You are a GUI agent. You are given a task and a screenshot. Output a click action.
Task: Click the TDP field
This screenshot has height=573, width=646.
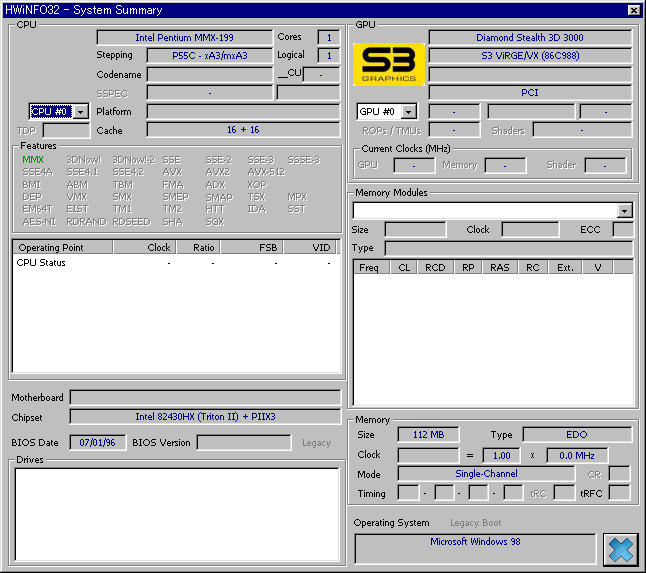66,131
